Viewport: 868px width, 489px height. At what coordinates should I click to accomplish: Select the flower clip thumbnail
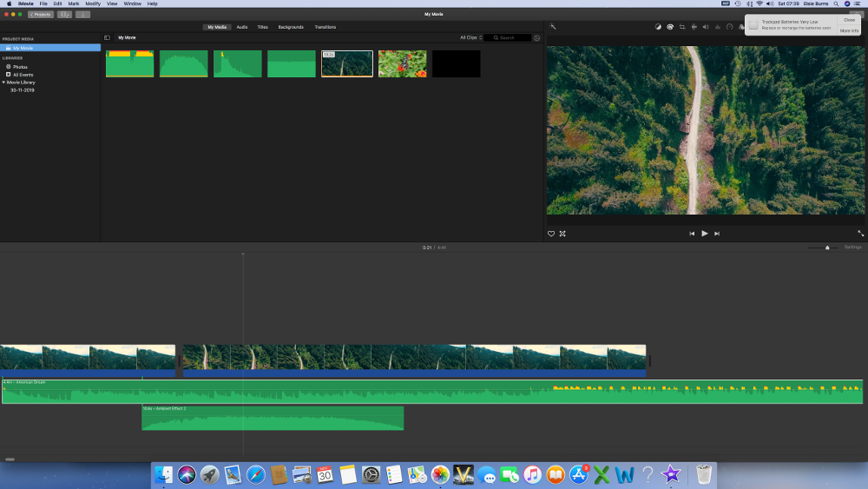coord(402,63)
